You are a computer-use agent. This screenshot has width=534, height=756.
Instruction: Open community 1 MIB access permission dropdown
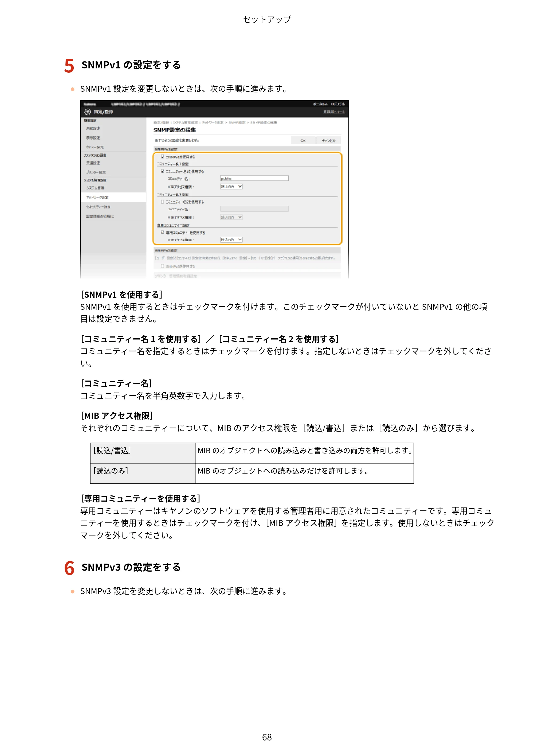click(x=231, y=187)
